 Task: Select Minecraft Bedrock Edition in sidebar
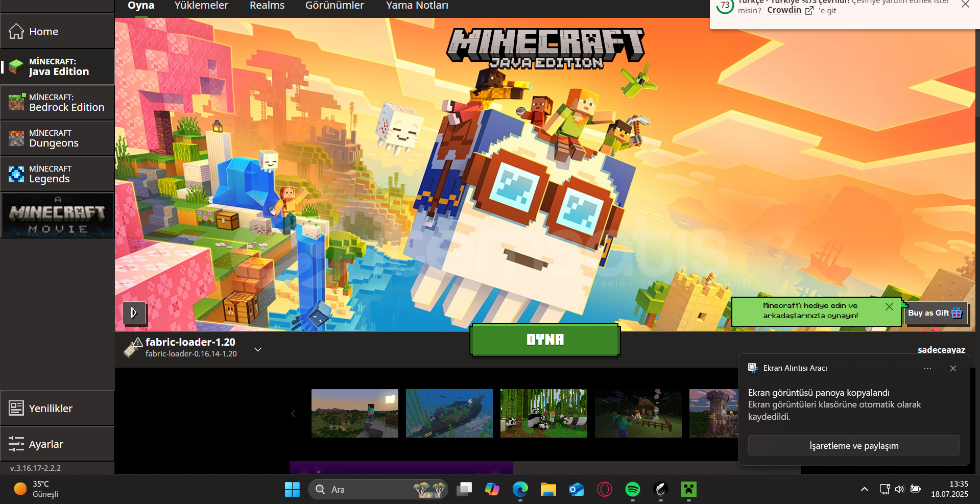click(x=57, y=103)
